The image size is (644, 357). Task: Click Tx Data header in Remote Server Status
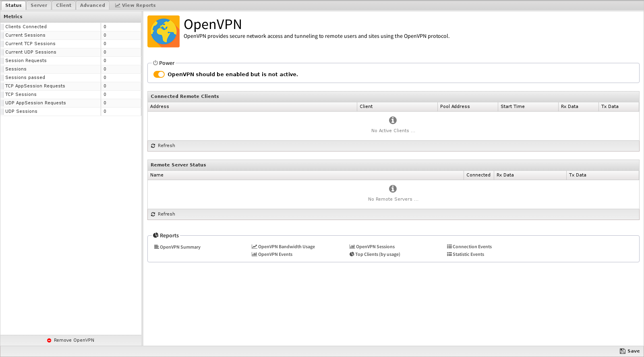(x=603, y=175)
